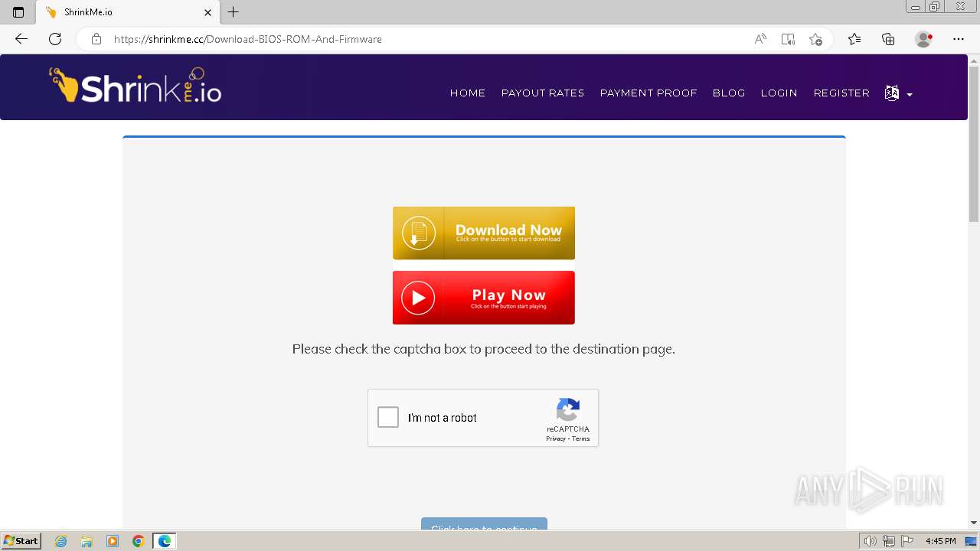This screenshot has width=980, height=551.
Task: Click the red Play Now button
Action: coord(484,298)
